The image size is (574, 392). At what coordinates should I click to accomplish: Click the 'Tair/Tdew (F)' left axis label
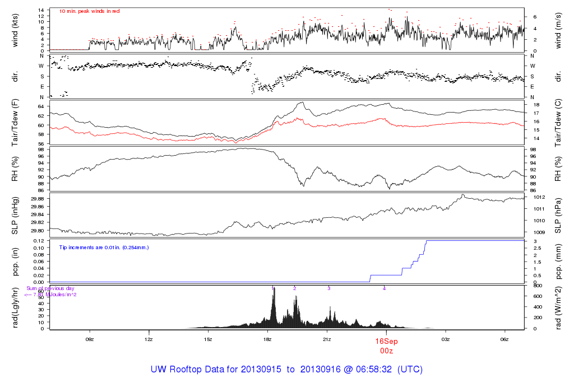click(15, 123)
